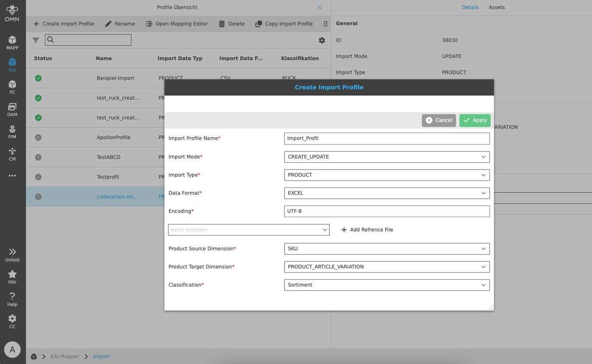Expand the Import Mode dropdown
Viewport: 592px width, 364px height.
point(387,157)
